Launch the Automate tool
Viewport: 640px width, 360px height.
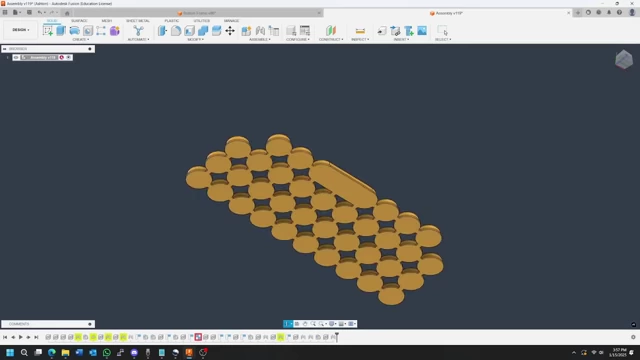tap(138, 31)
